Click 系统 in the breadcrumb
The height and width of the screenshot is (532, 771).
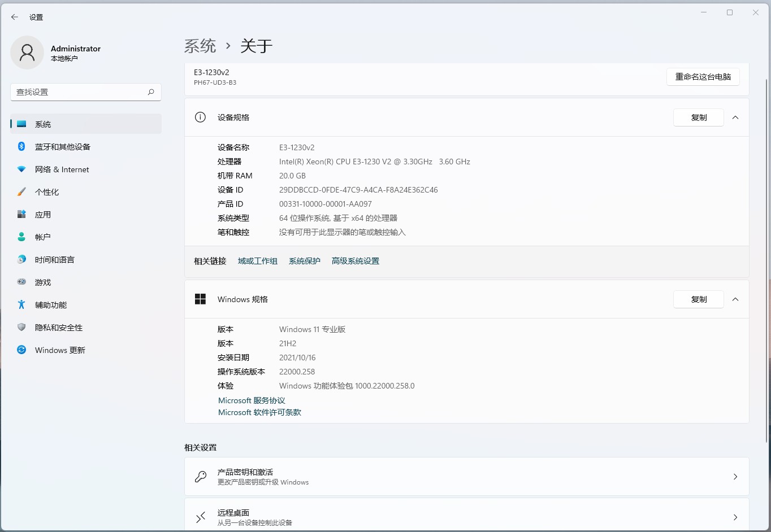(x=200, y=46)
